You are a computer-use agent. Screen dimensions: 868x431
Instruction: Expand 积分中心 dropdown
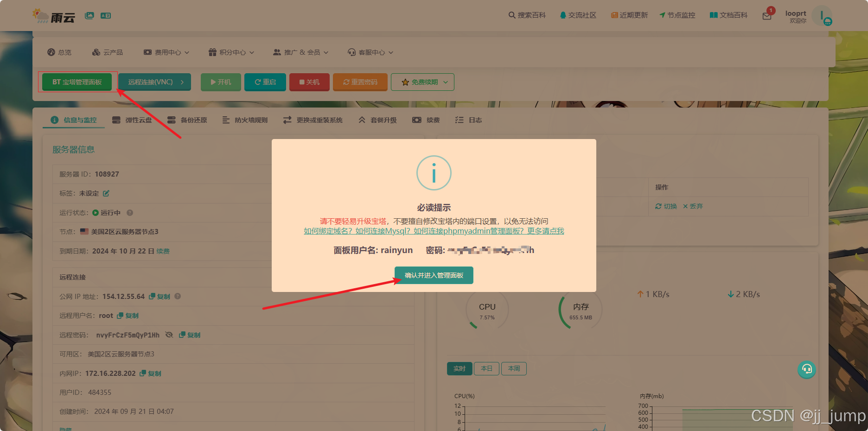point(231,52)
